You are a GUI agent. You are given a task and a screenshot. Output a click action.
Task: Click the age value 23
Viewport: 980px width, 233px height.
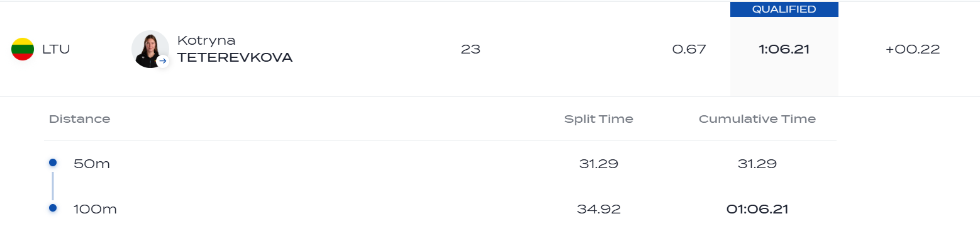pyautogui.click(x=471, y=49)
